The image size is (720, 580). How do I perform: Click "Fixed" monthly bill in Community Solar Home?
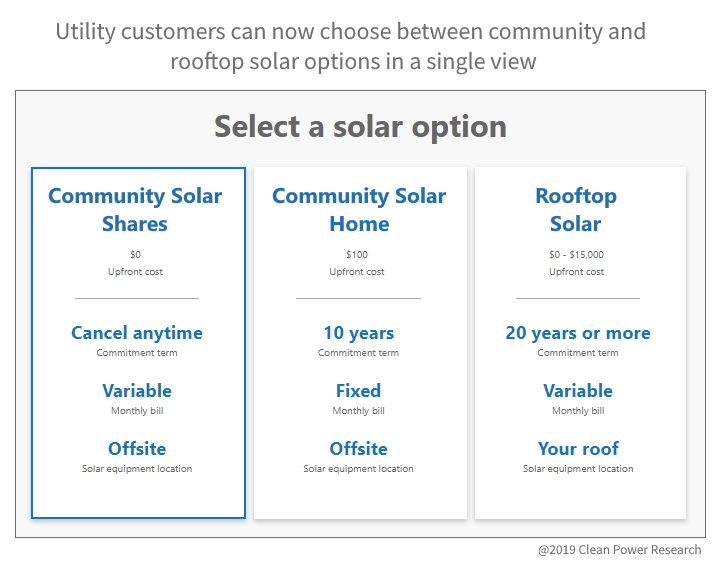point(358,391)
